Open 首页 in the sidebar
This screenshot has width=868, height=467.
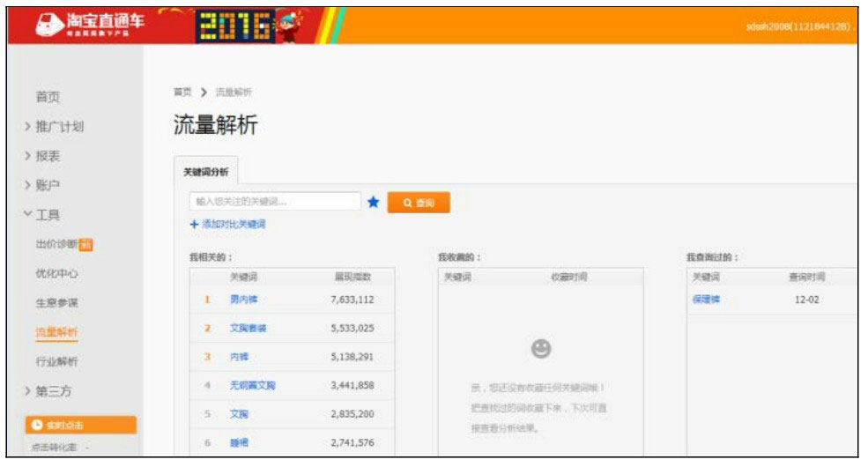click(48, 97)
